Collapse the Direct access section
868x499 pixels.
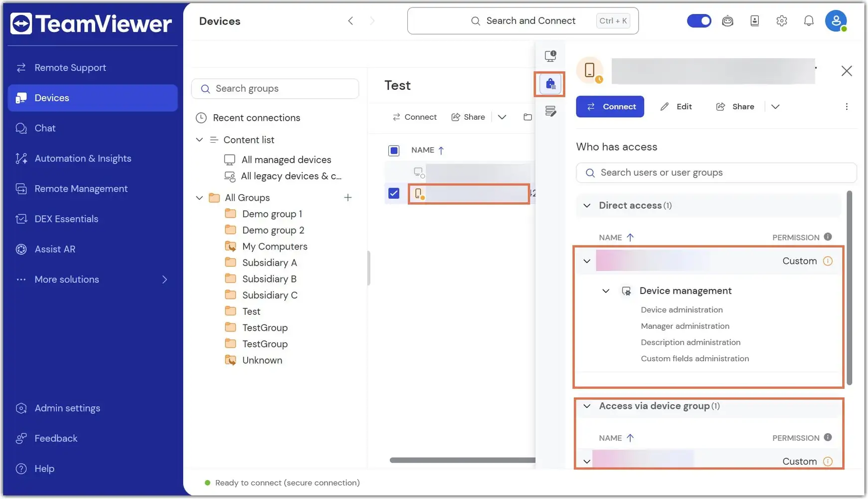coord(587,206)
